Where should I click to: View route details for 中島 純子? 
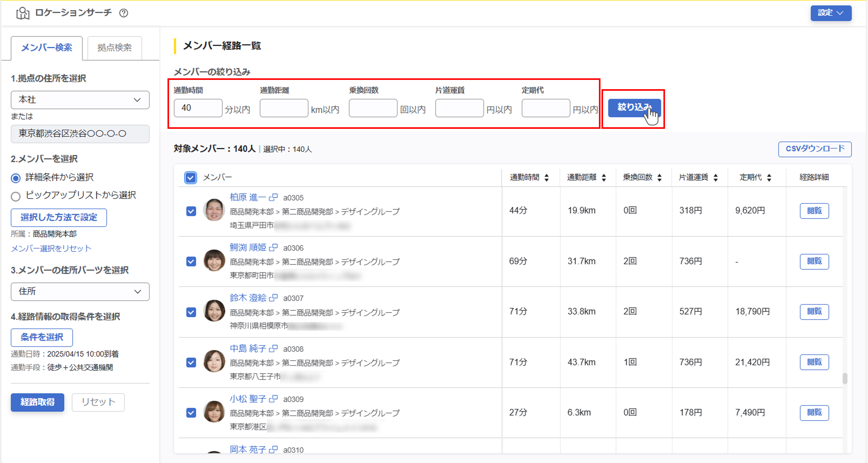[x=814, y=362]
